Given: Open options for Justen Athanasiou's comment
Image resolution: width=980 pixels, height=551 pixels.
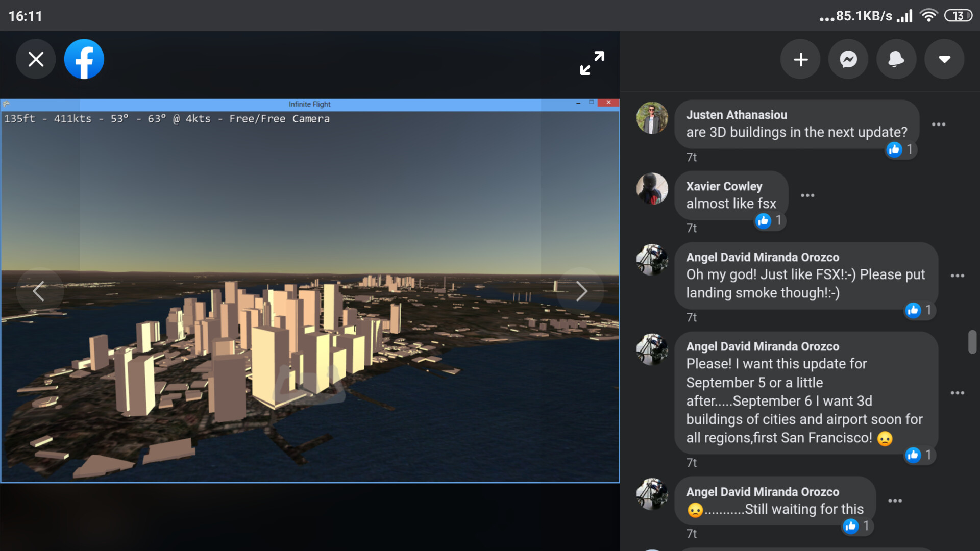Looking at the screenshot, I should tap(938, 124).
